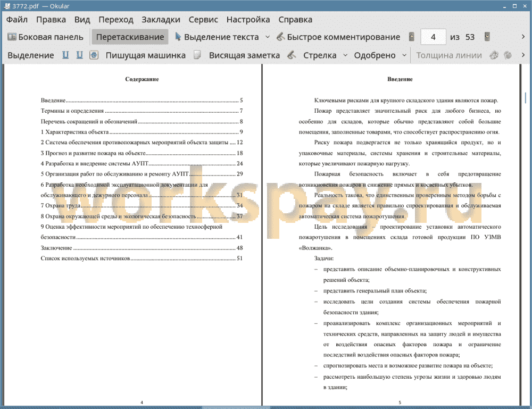Minimize the Okular window

(504, 6)
